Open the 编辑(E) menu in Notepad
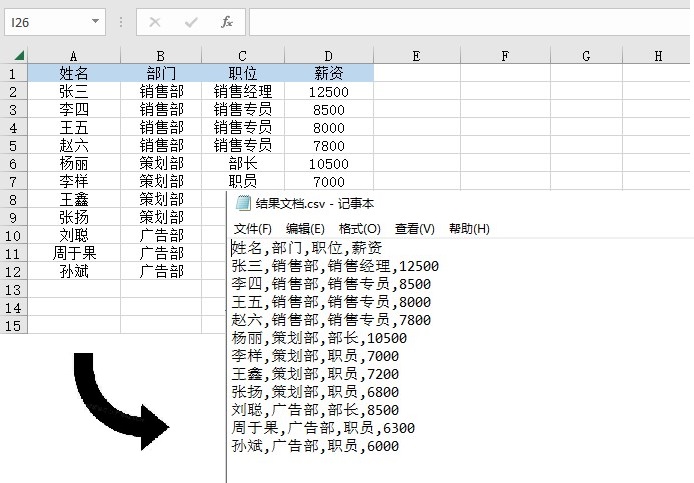Image resolution: width=694 pixels, height=483 pixels. [x=305, y=229]
